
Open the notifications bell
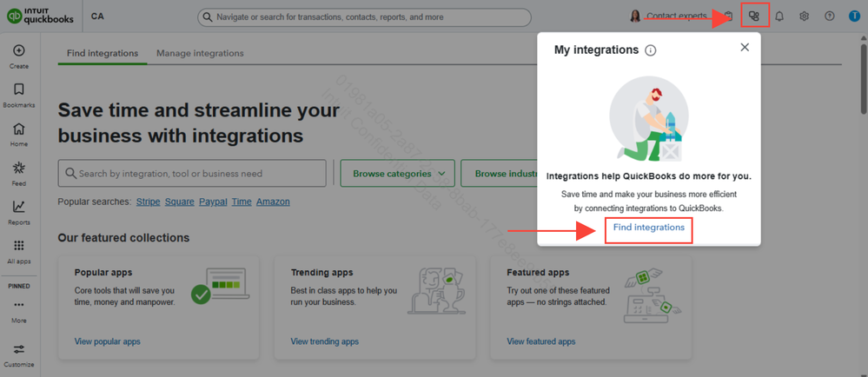[x=779, y=16]
